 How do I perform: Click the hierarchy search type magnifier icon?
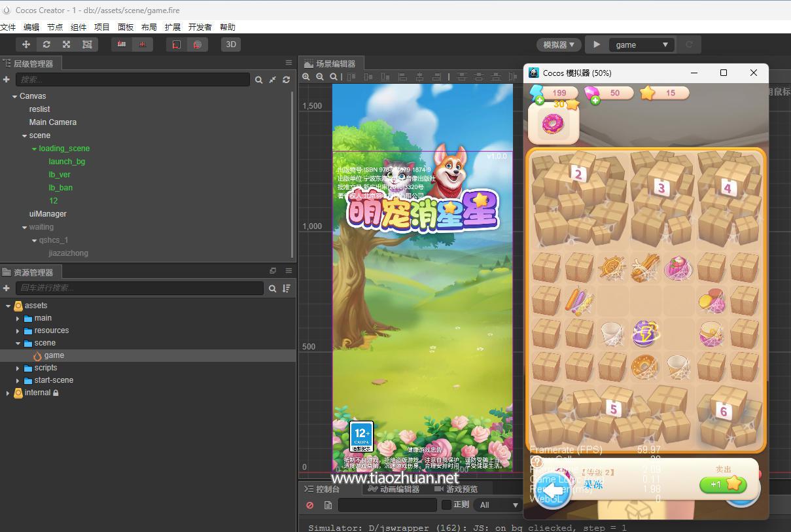click(x=259, y=80)
